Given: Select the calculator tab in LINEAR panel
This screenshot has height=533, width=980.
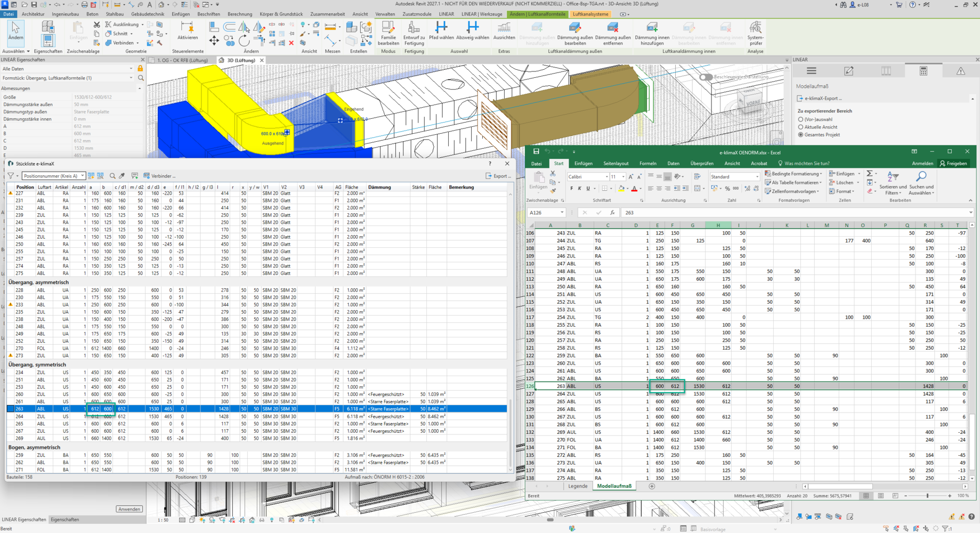Looking at the screenshot, I should tap(924, 71).
